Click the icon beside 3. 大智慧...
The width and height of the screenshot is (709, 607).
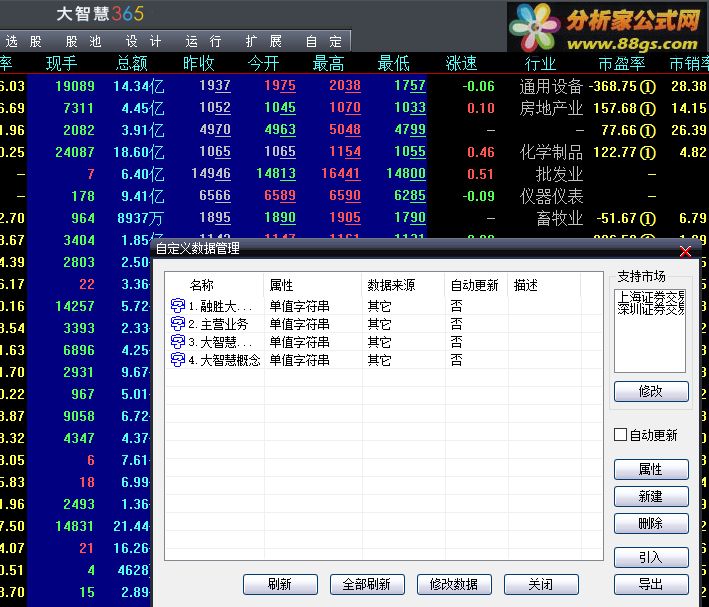177,342
